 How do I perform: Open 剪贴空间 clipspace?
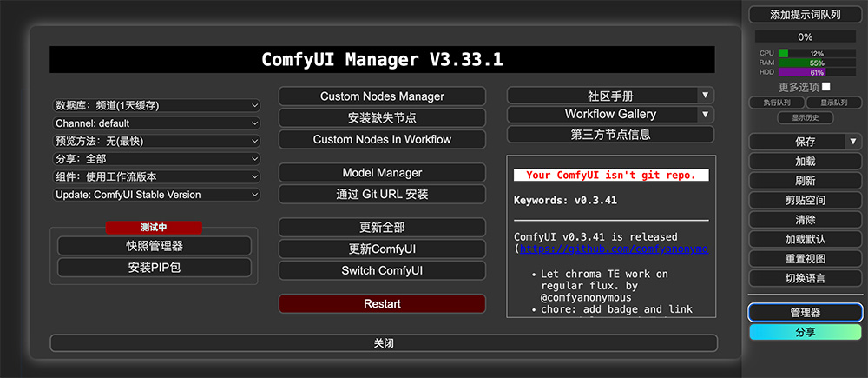point(806,200)
